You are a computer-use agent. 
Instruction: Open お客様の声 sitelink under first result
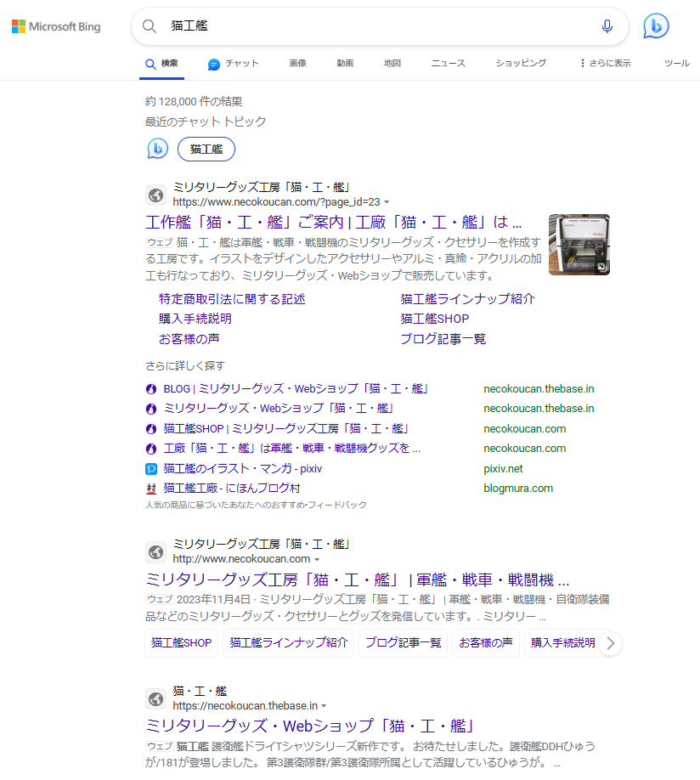pyautogui.click(x=189, y=339)
